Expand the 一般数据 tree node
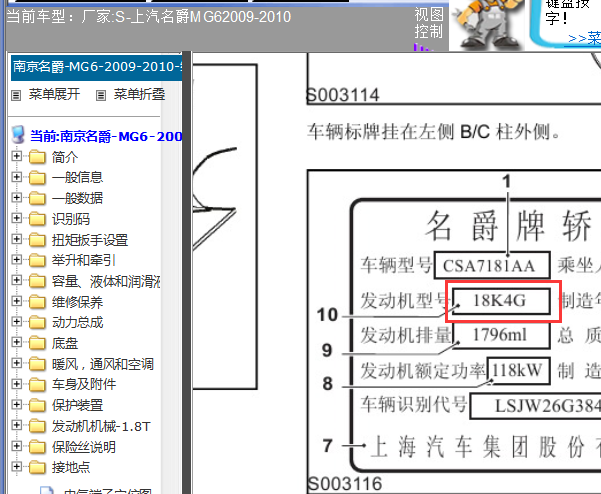 [x=16, y=197]
